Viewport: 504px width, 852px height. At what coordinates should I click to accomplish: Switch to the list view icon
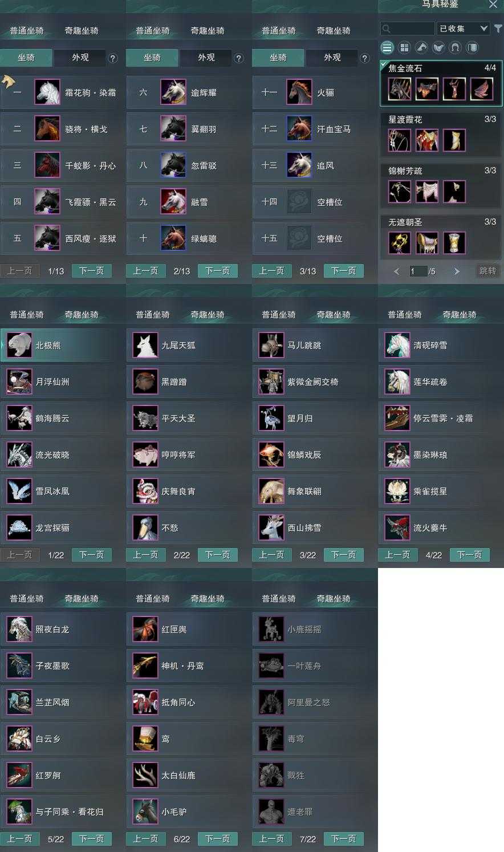click(x=387, y=48)
